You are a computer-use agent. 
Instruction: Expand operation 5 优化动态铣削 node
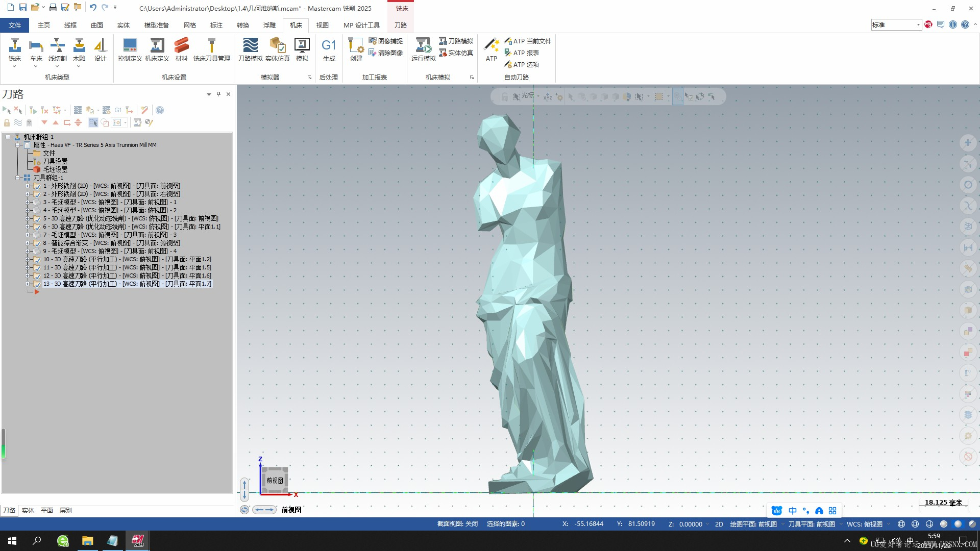click(x=28, y=219)
